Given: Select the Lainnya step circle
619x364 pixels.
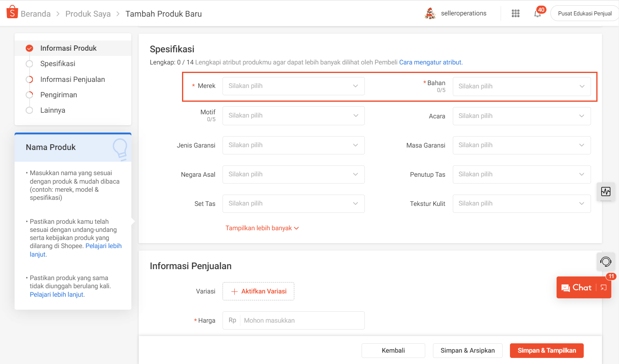Looking at the screenshot, I should [29, 110].
